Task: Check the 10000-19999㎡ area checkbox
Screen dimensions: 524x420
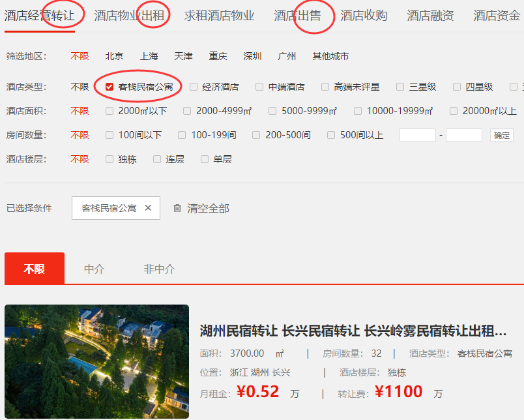Action: 358,111
